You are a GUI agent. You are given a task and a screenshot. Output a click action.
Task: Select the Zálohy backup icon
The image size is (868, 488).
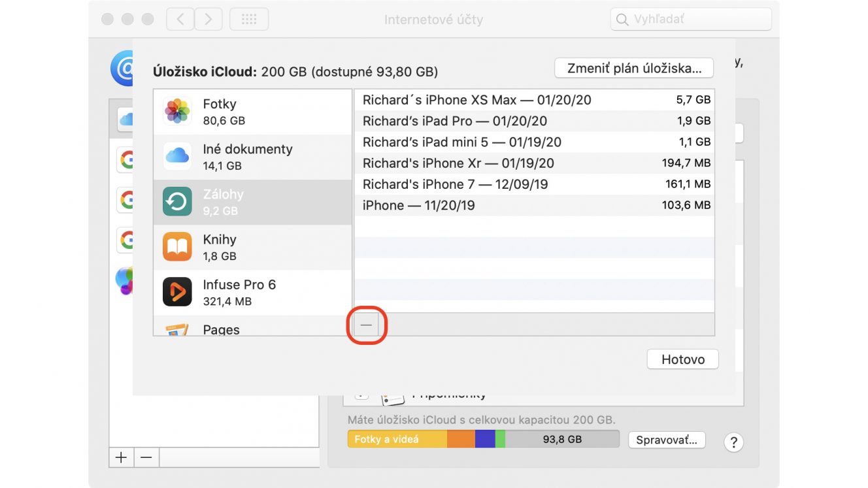pos(177,202)
